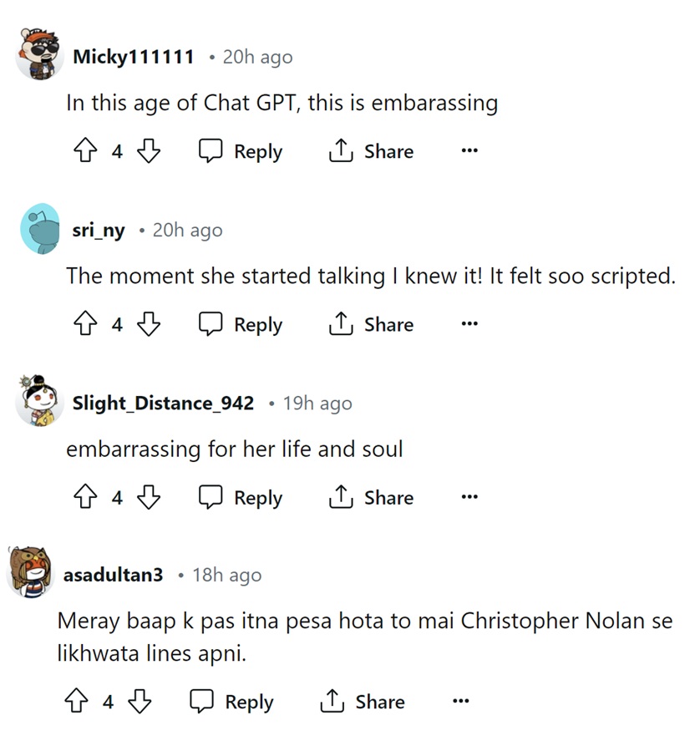Share asadultan3's comment
Screen dimensions: 700x736
click(363, 702)
